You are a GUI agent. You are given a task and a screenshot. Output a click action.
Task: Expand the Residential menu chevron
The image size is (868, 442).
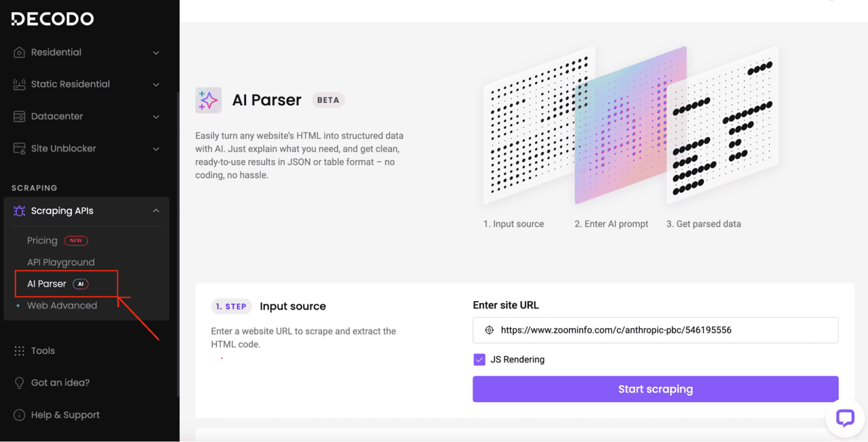coord(156,53)
